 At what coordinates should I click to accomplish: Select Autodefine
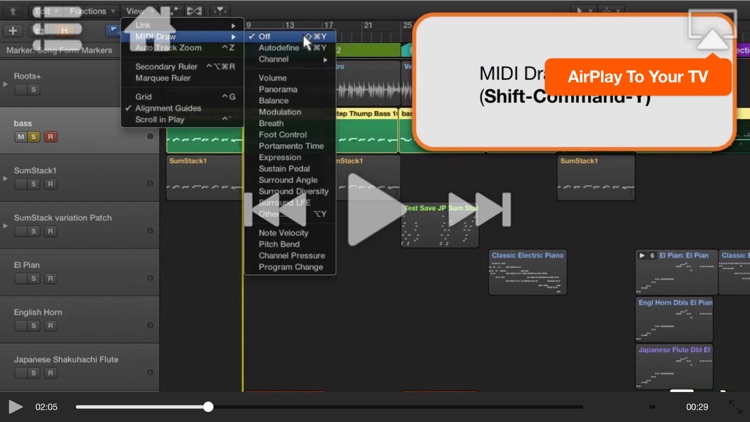[290, 48]
